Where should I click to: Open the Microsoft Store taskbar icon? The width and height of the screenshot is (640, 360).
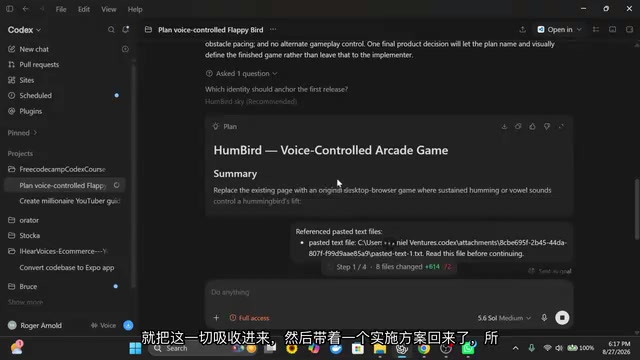coord(358,348)
